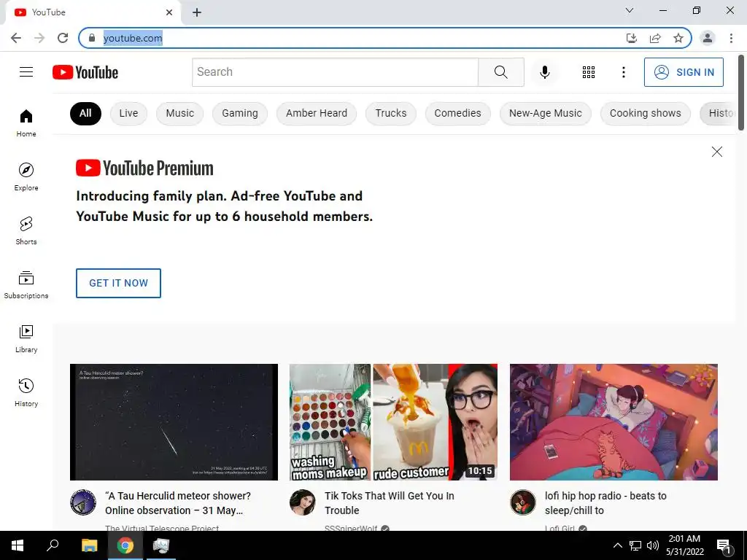
Task: Open the notifications action center
Action: click(x=724, y=545)
